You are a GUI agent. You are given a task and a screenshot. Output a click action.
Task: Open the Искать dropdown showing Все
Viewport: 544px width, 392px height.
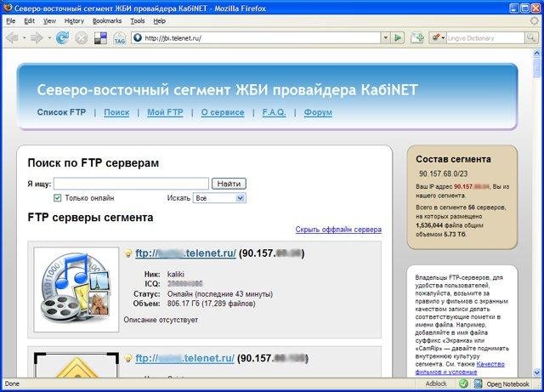[219, 198]
